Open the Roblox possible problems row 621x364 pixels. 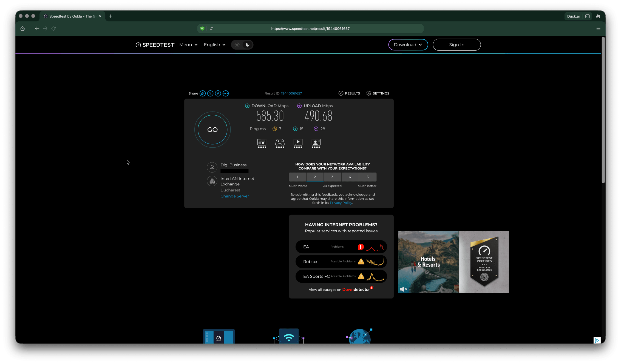click(x=341, y=262)
